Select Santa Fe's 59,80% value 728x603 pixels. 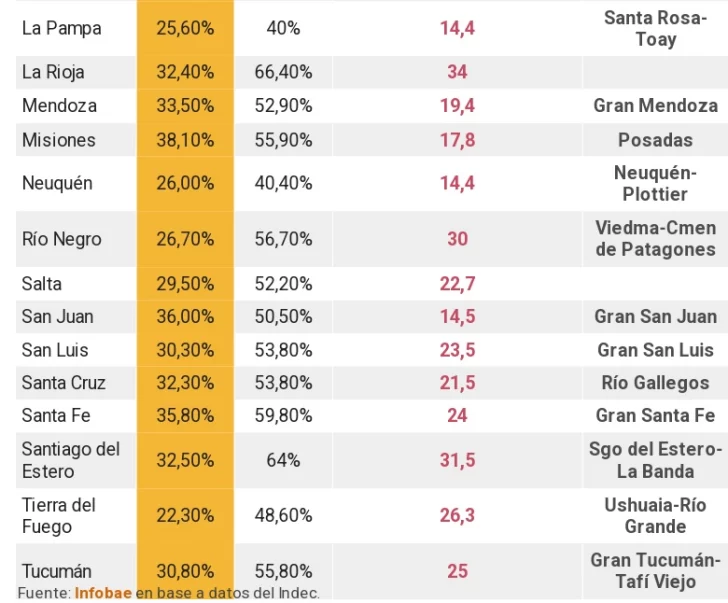pyautogui.click(x=283, y=415)
